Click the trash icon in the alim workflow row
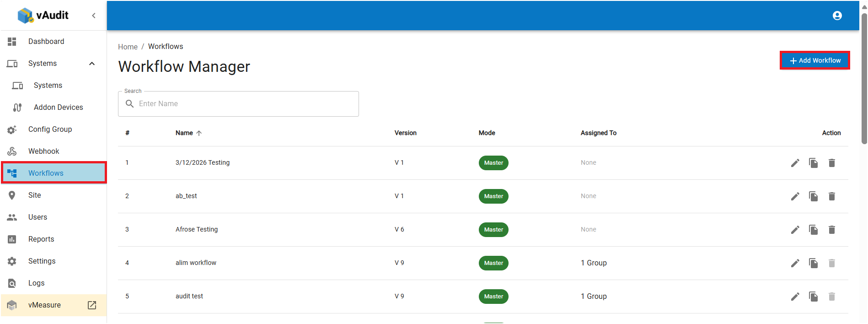Image resolution: width=868 pixels, height=324 pixels. [832, 263]
